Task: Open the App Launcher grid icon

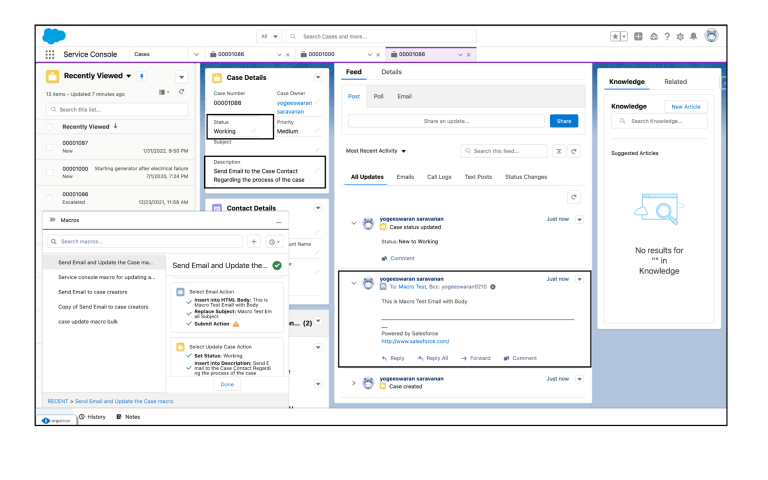Action: coord(50,54)
